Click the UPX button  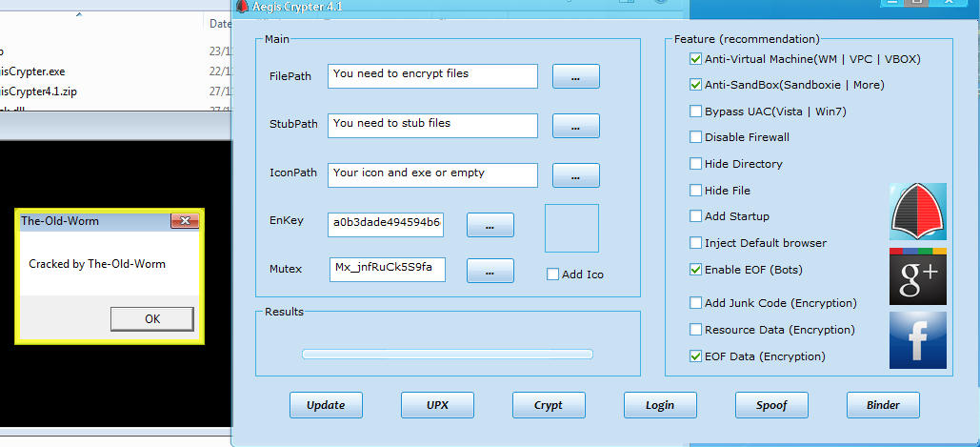[x=437, y=405]
